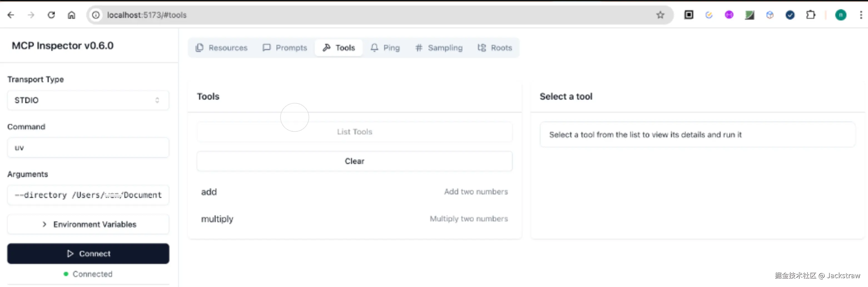The height and width of the screenshot is (287, 868).
Task: Open the browser extensions puzzle icon
Action: point(810,15)
